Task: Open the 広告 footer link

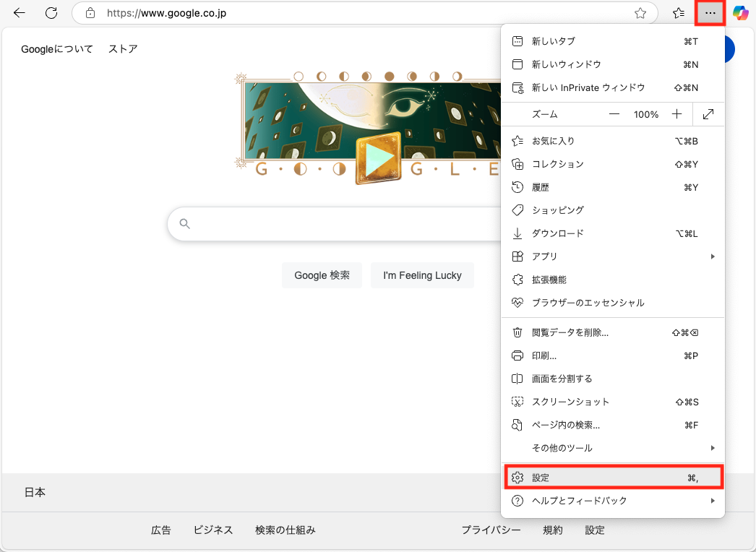Action: pos(161,530)
